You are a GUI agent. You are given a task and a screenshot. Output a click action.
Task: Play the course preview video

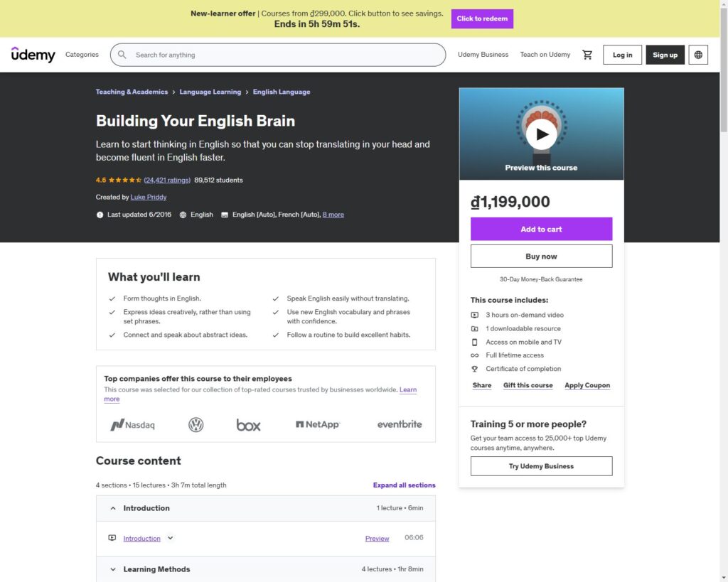tap(541, 134)
